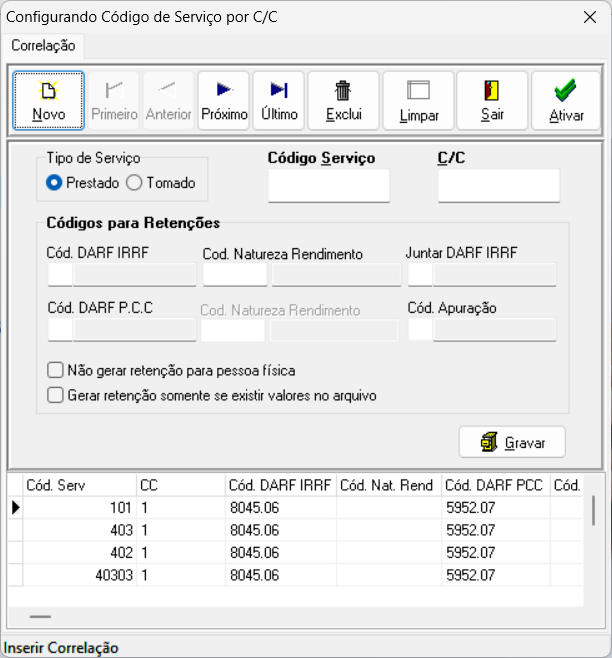Image resolution: width=612 pixels, height=658 pixels.
Task: Select the row with service code 40303
Action: tap(296, 574)
